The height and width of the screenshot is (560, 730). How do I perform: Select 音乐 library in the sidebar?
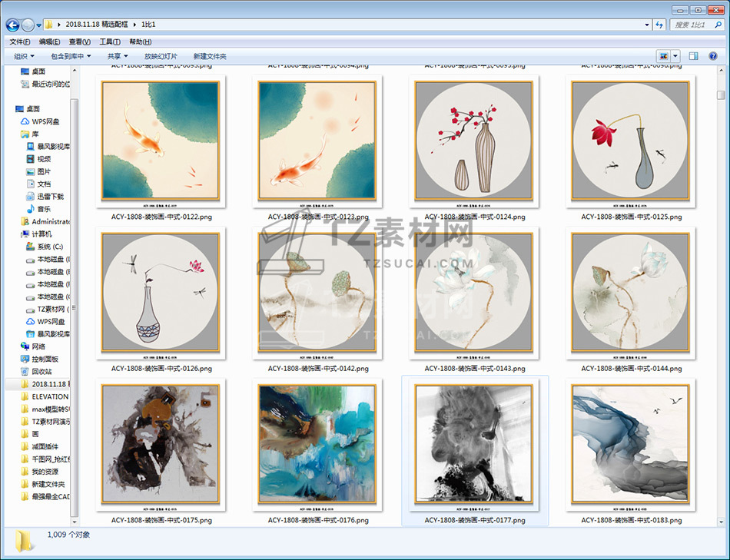point(44,209)
